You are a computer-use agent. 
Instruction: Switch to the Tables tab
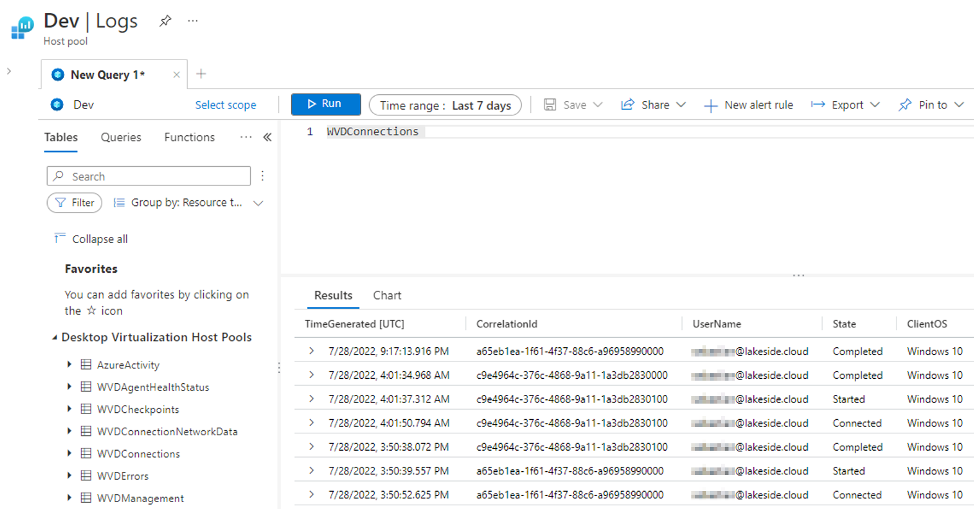[61, 138]
